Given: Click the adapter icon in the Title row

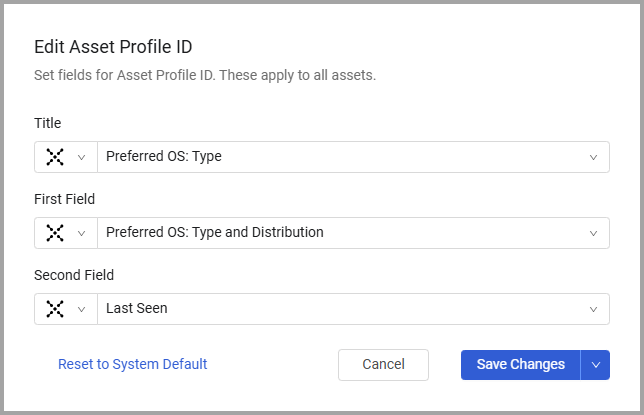Looking at the screenshot, I should pyautogui.click(x=55, y=157).
